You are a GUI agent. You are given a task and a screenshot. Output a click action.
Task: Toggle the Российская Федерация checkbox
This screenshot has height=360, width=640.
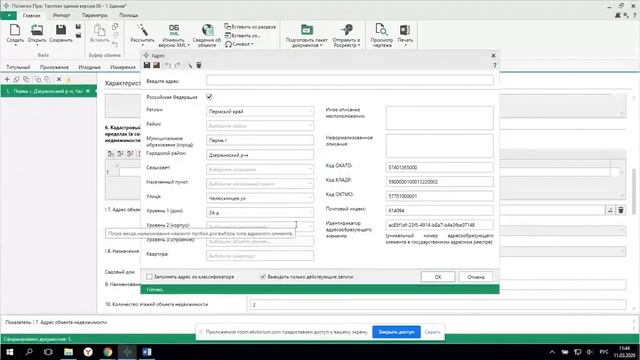209,97
